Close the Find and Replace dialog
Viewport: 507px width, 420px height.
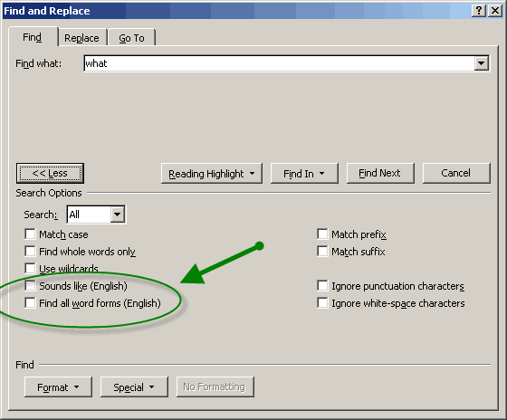495,11
